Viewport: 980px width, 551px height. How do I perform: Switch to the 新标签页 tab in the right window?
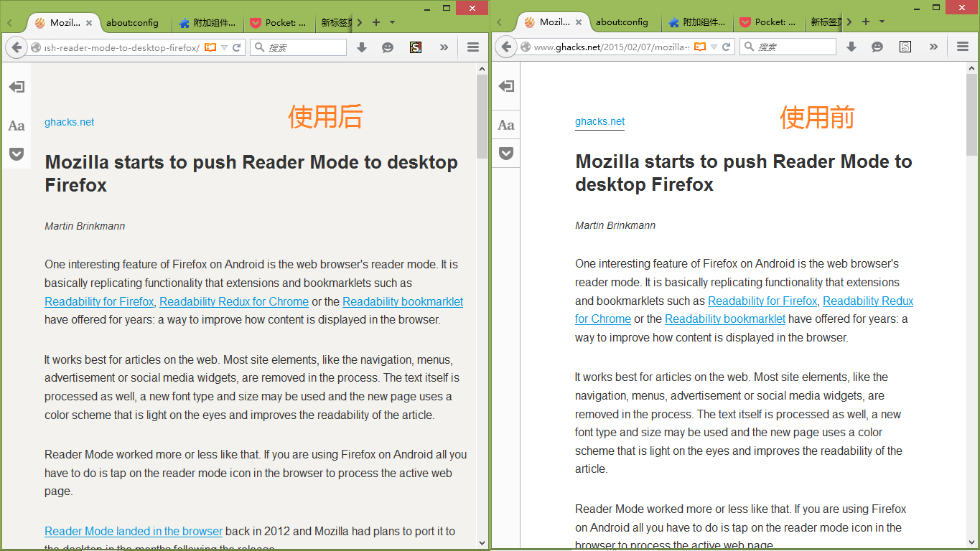click(x=824, y=23)
